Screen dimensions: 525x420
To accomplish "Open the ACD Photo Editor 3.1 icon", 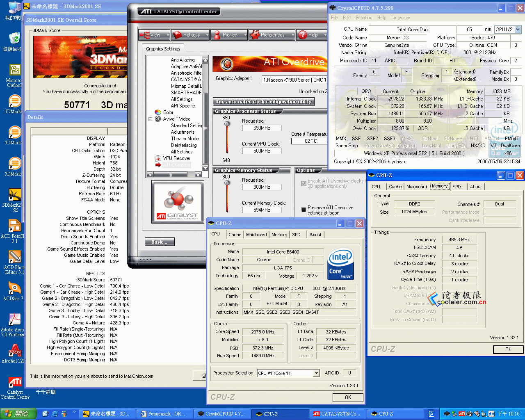I will coord(15,256).
